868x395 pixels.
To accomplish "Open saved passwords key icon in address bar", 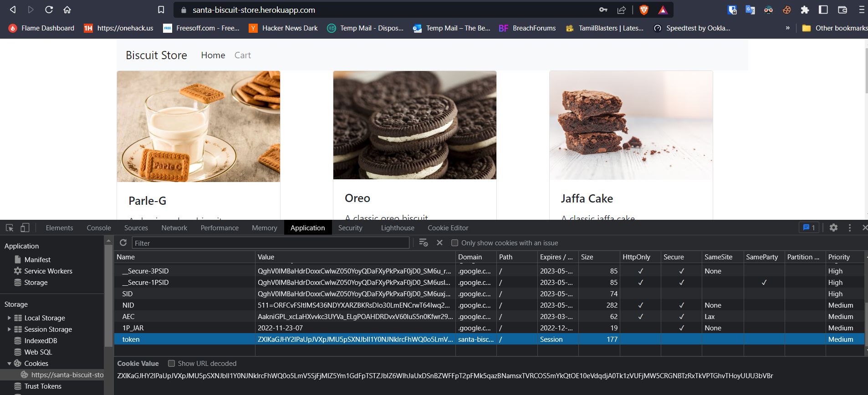I will coord(603,10).
